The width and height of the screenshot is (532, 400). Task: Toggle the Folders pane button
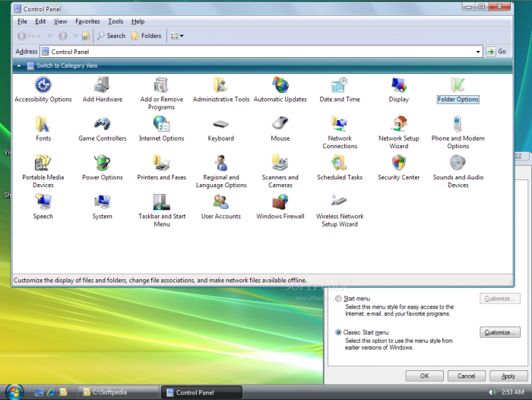point(146,36)
